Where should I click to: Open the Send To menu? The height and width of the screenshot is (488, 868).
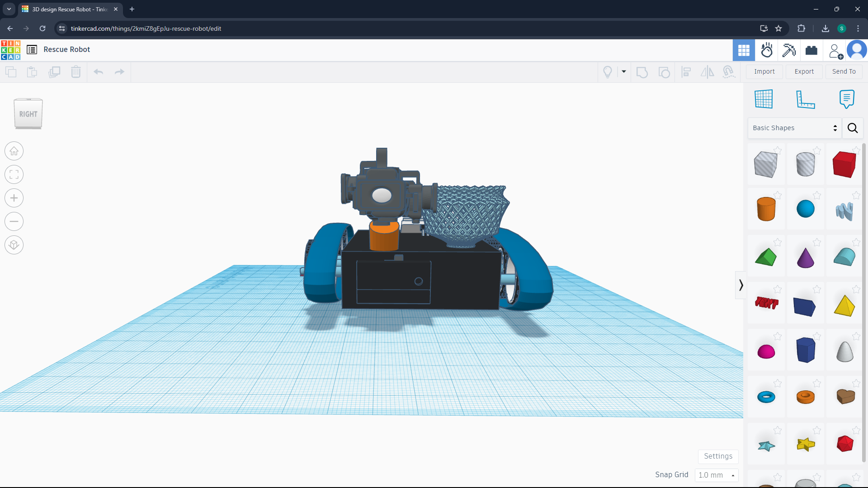(x=844, y=71)
